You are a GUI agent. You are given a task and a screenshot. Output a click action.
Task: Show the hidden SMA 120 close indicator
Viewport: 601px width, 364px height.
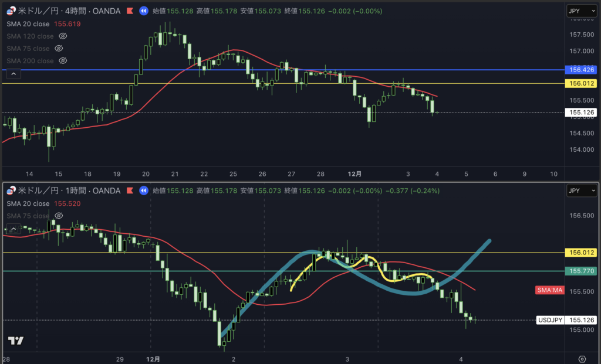coord(63,36)
